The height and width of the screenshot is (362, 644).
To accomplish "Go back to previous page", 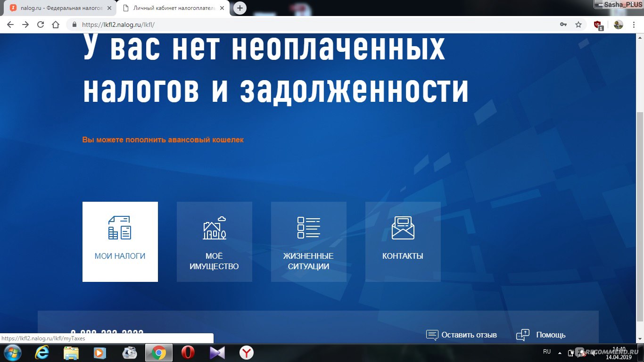I will coord(10,25).
